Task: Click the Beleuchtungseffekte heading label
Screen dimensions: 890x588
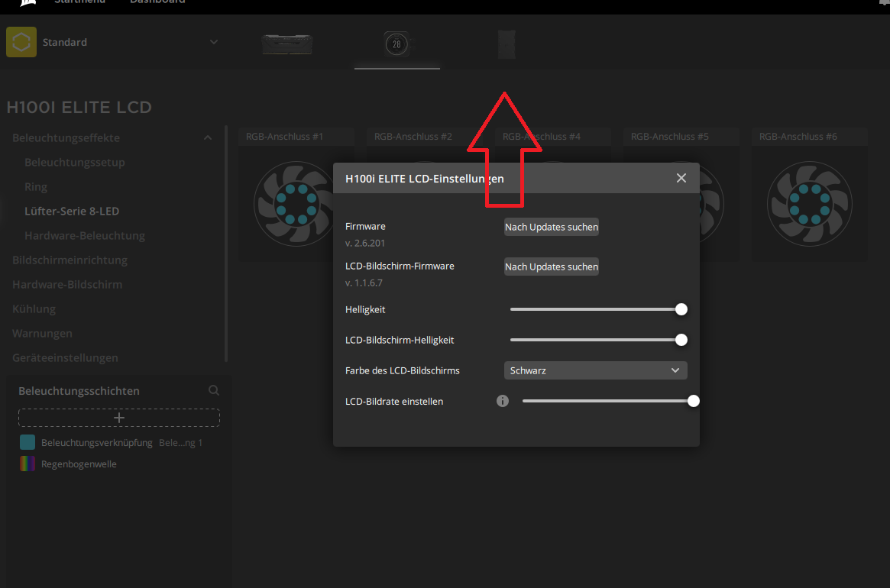Action: click(x=66, y=138)
